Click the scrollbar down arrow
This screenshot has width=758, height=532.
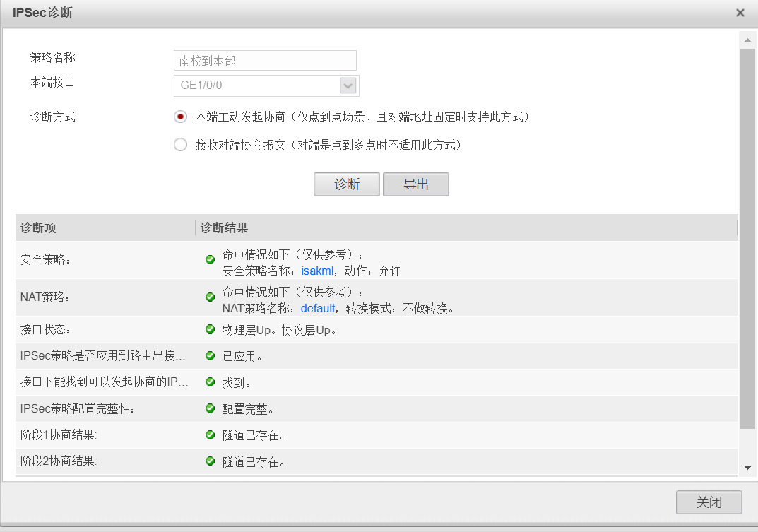(x=747, y=467)
